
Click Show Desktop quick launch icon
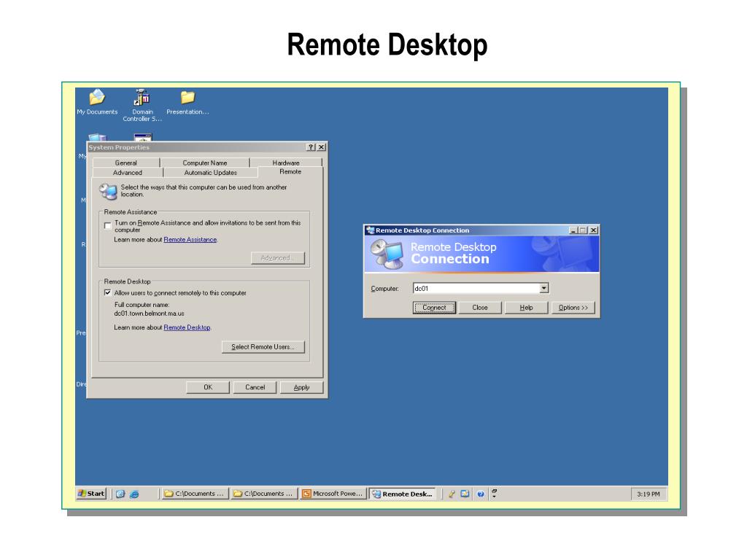click(121, 494)
